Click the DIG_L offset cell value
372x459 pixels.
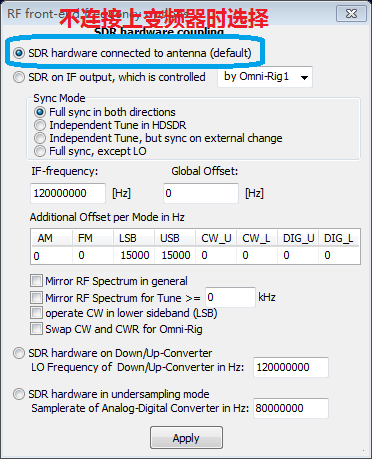tap(328, 255)
